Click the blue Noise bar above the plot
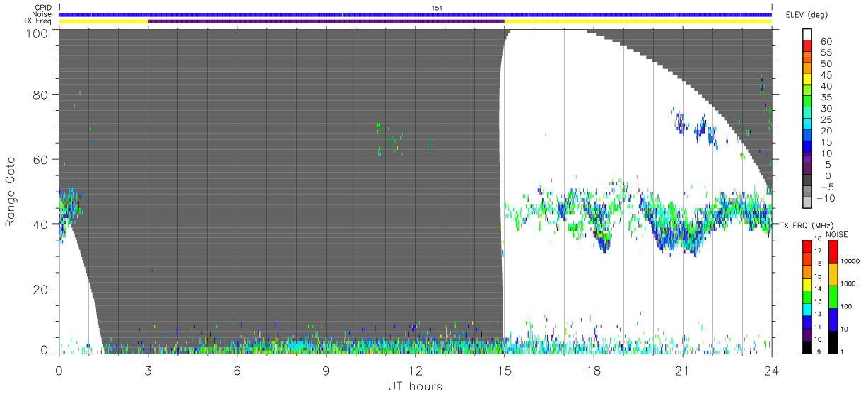Image resolution: width=868 pixels, height=401 pixels. pos(416,14)
